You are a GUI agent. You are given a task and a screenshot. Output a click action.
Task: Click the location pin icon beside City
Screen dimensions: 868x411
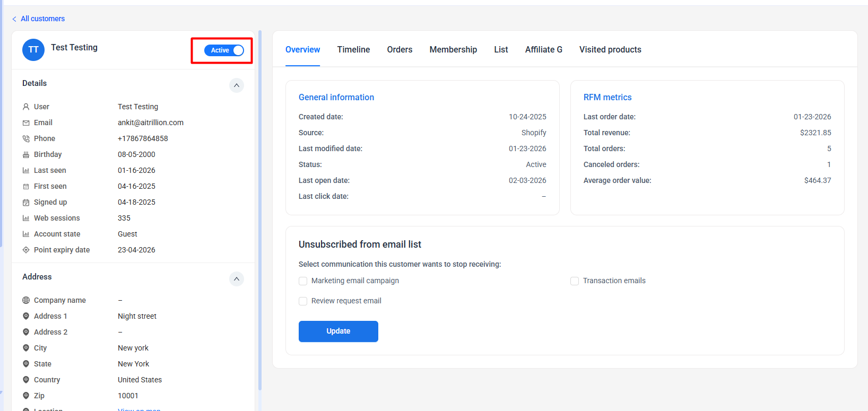click(x=26, y=348)
